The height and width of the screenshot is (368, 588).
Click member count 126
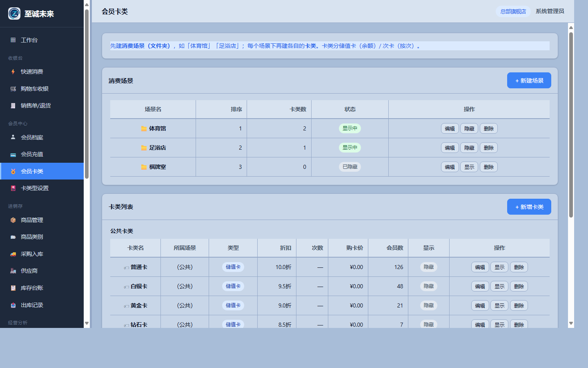[x=399, y=267]
